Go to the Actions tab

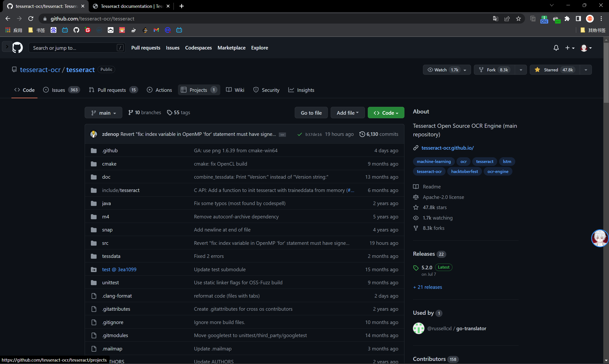(159, 90)
